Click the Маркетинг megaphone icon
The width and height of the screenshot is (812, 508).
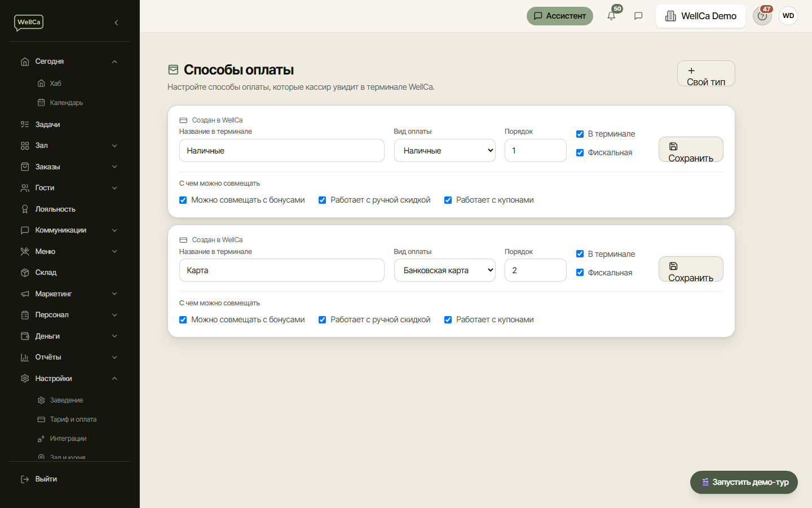[x=25, y=294]
